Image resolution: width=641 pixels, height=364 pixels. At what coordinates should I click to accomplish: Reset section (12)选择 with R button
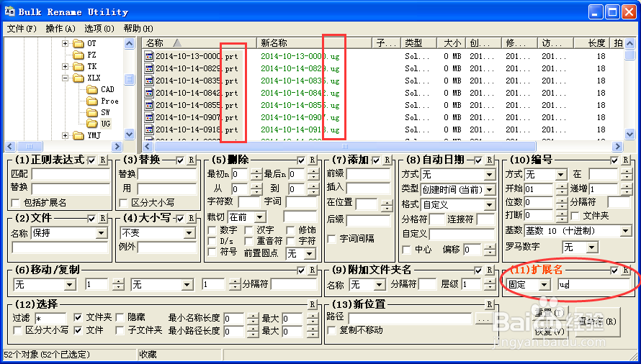[x=312, y=304]
